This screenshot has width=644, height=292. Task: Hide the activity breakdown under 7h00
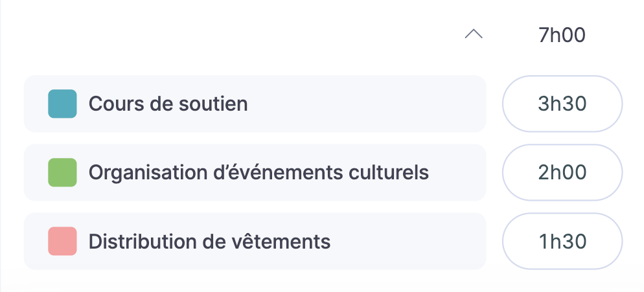click(474, 35)
